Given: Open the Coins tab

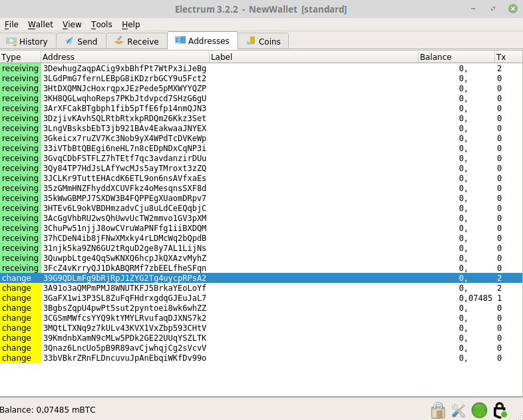Looking at the screenshot, I should 263,41.
